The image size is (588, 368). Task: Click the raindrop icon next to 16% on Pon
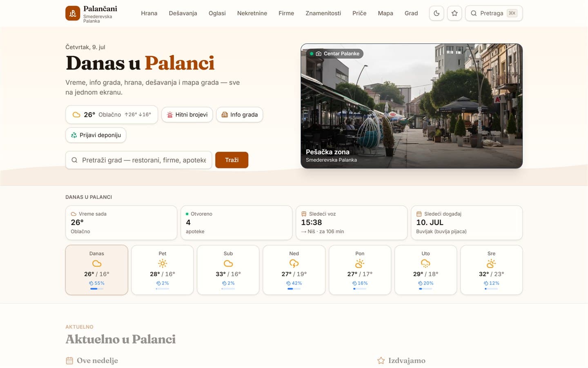point(354,283)
